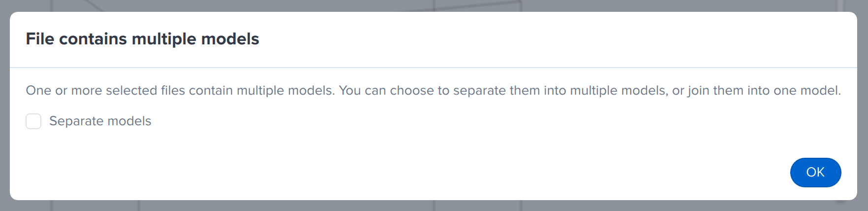Toggle the option to separate models
This screenshot has width=868, height=211.
pos(33,121)
